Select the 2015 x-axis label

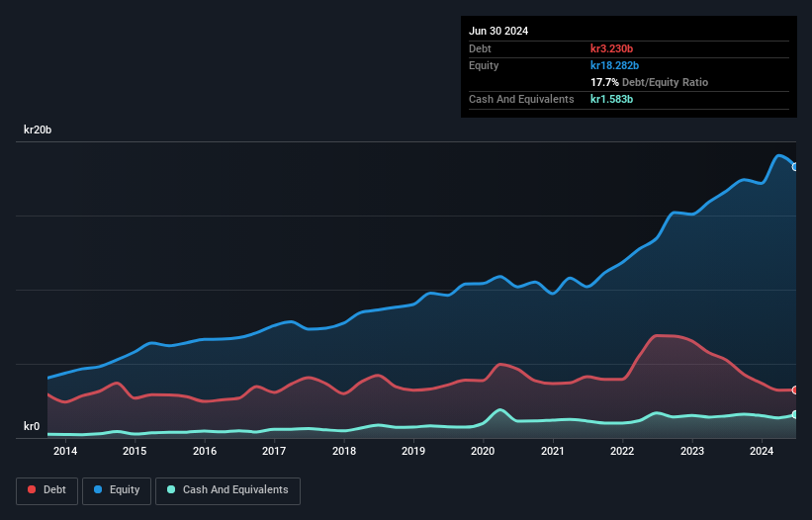pyautogui.click(x=135, y=451)
